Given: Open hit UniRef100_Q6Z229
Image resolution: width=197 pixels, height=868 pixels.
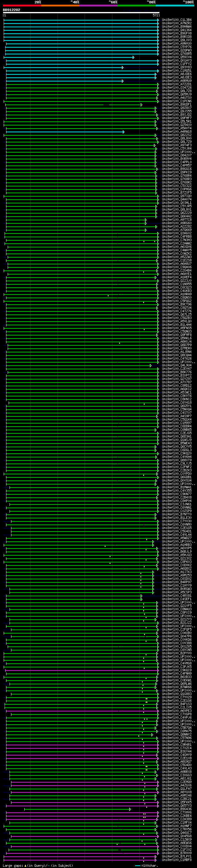Looking at the screenshot, I should 177,213.
